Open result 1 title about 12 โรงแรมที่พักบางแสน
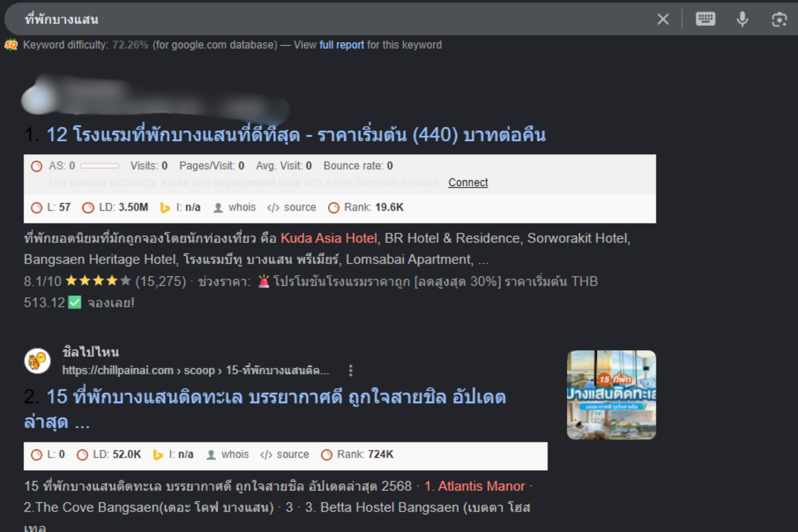Image resolution: width=798 pixels, height=532 pixels. click(x=296, y=135)
